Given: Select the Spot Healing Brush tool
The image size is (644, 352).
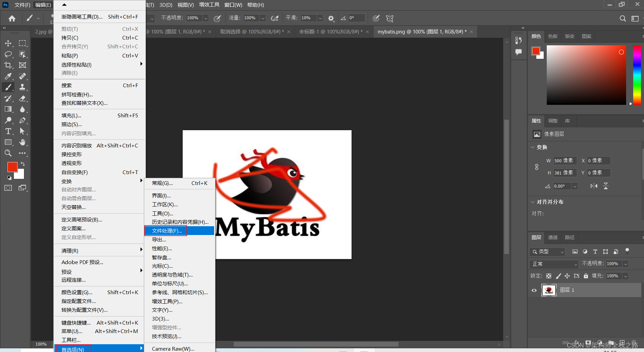Looking at the screenshot, I should click(x=22, y=76).
